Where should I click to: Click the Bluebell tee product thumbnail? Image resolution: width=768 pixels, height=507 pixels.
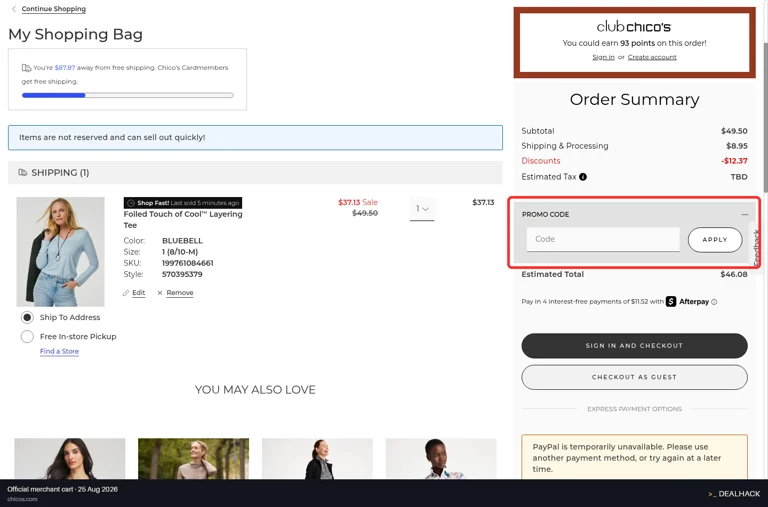(x=60, y=252)
